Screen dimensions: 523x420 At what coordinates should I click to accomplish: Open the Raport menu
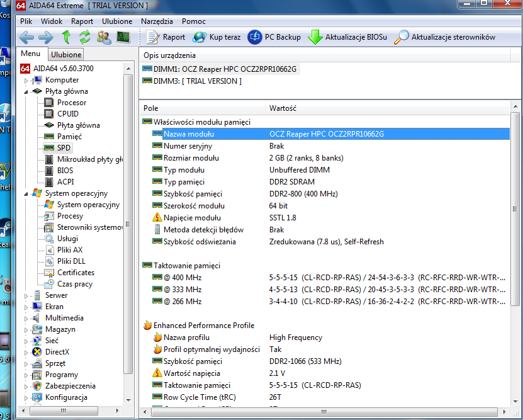(x=82, y=21)
